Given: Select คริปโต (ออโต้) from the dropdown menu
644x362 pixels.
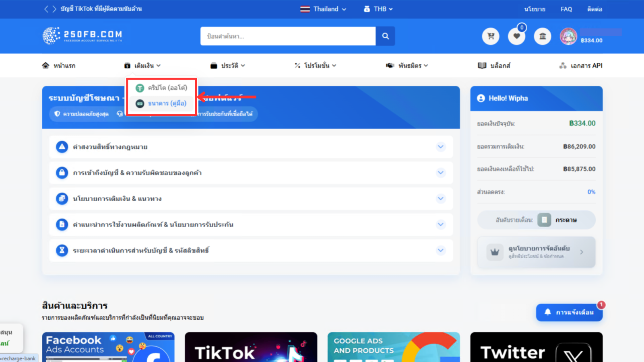Looking at the screenshot, I should [x=167, y=88].
